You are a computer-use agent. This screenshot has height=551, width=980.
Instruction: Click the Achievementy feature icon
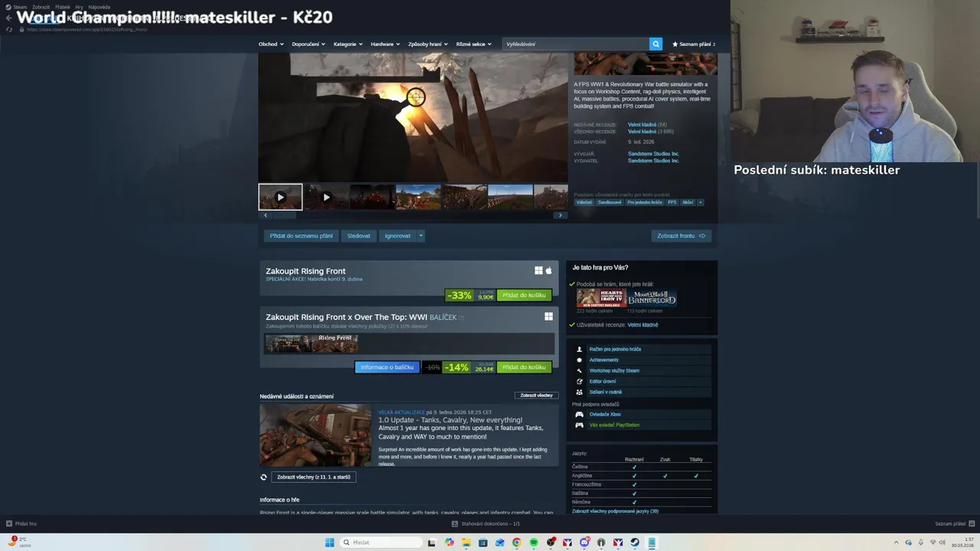click(579, 360)
